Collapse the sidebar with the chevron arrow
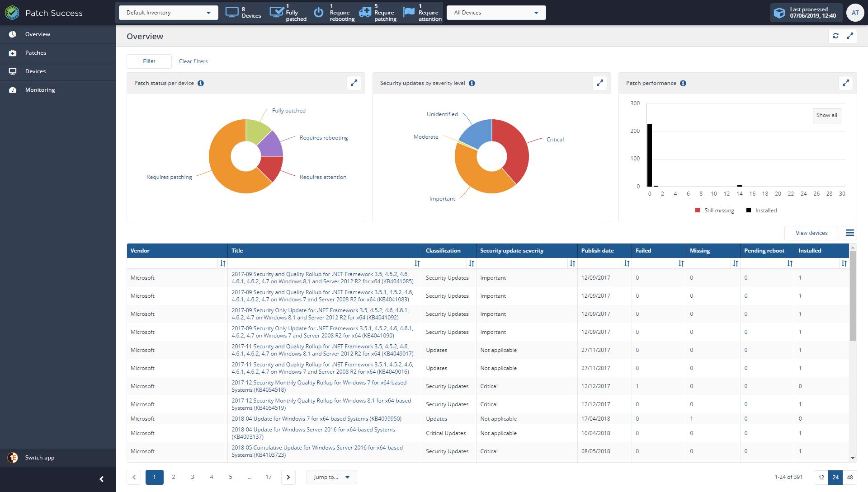Screen dimensions: 868x492 [x=102, y=479]
